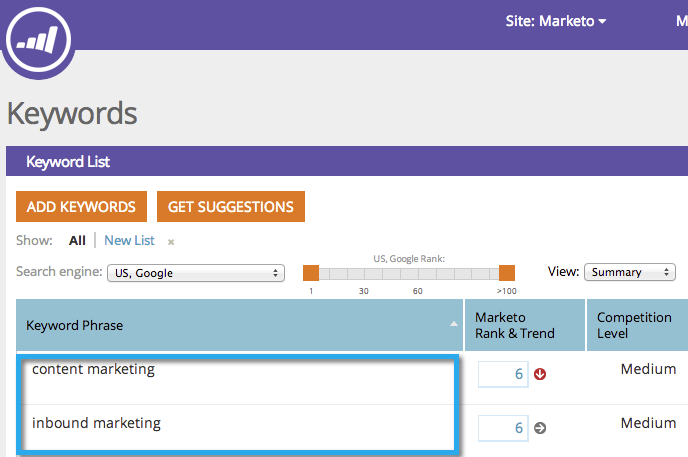Select the All filter tab

tap(77, 241)
